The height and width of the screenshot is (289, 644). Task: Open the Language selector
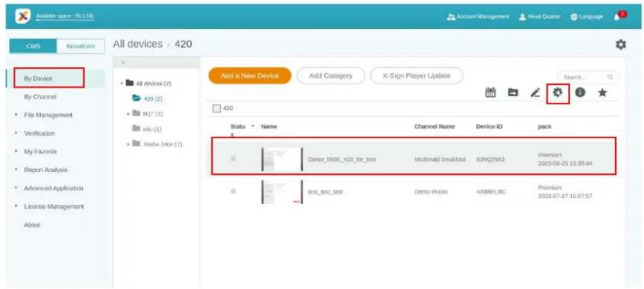click(587, 16)
